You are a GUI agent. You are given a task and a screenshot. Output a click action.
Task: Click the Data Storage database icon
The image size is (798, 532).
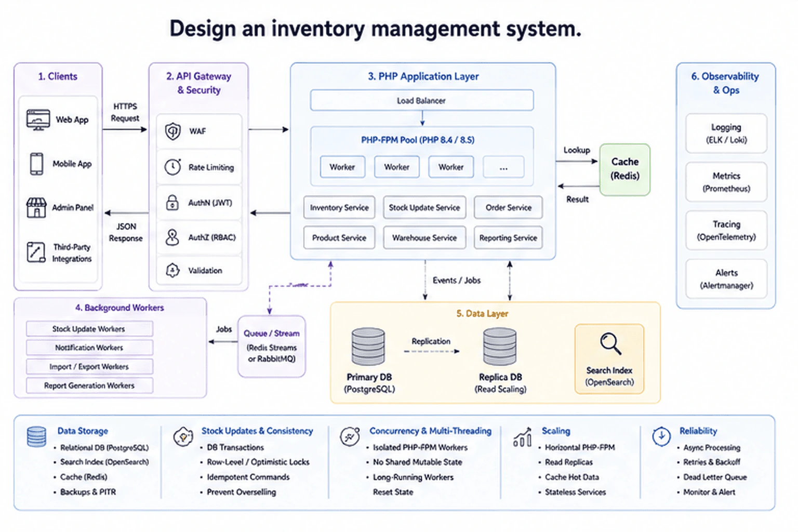pos(36,436)
